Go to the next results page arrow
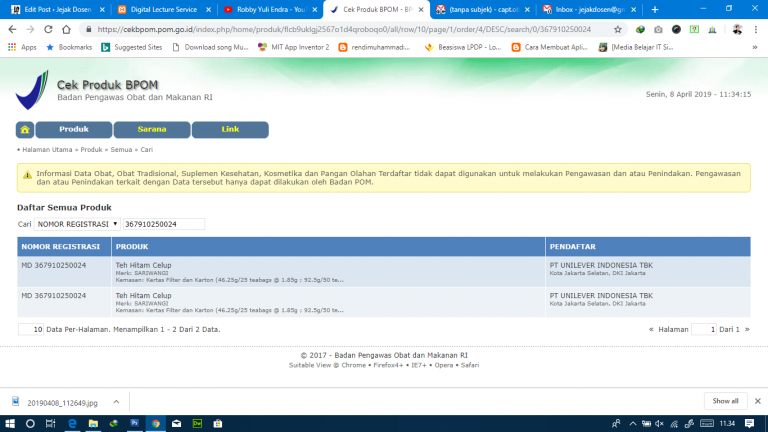Screen dimensions: 768x432 [747, 329]
